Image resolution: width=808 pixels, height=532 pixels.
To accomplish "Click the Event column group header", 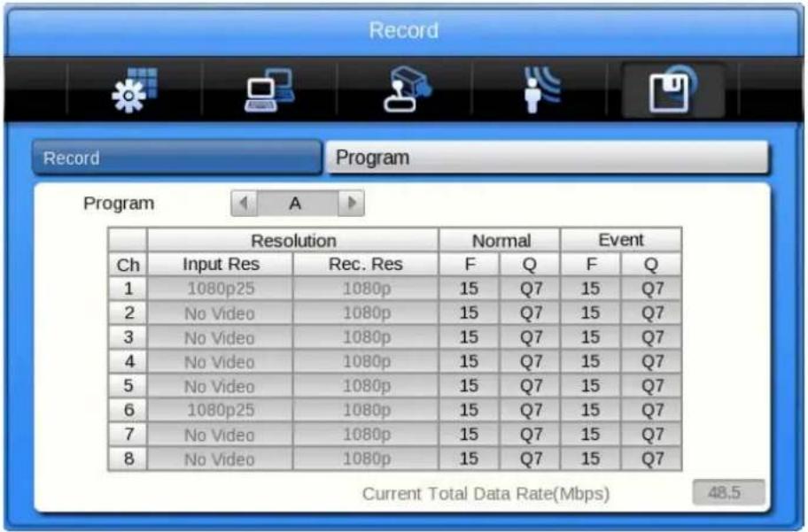I will coord(621,240).
